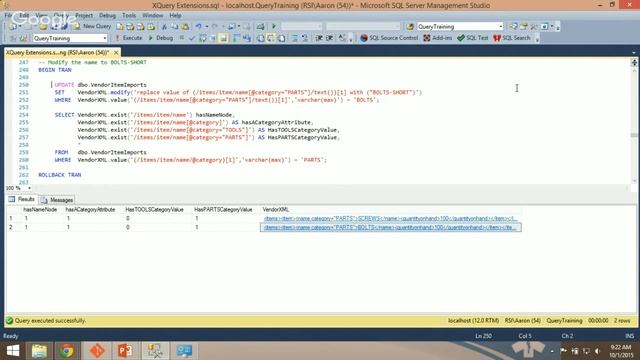640x360 pixels.
Task: Open PowerPoint from the taskbar
Action: click(x=125, y=351)
